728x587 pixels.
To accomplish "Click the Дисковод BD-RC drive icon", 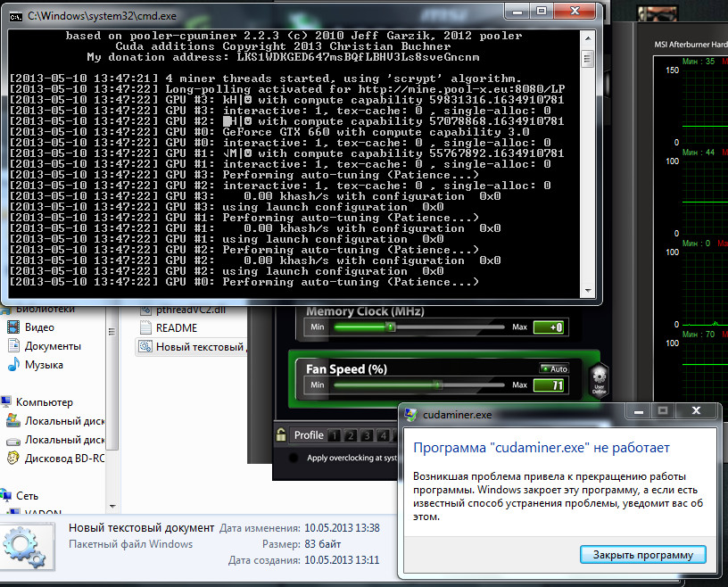I will point(13,459).
